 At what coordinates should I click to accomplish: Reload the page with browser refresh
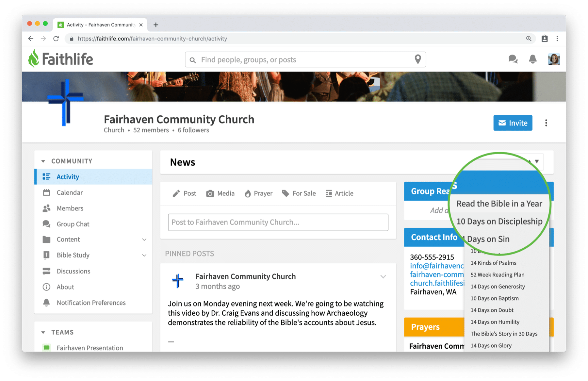56,39
